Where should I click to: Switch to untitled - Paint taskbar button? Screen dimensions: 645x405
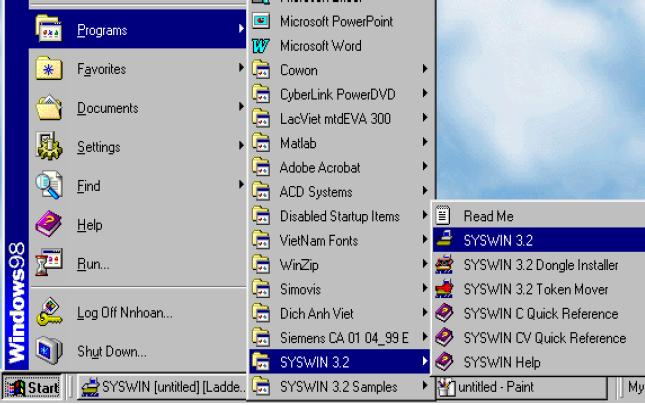(522, 387)
